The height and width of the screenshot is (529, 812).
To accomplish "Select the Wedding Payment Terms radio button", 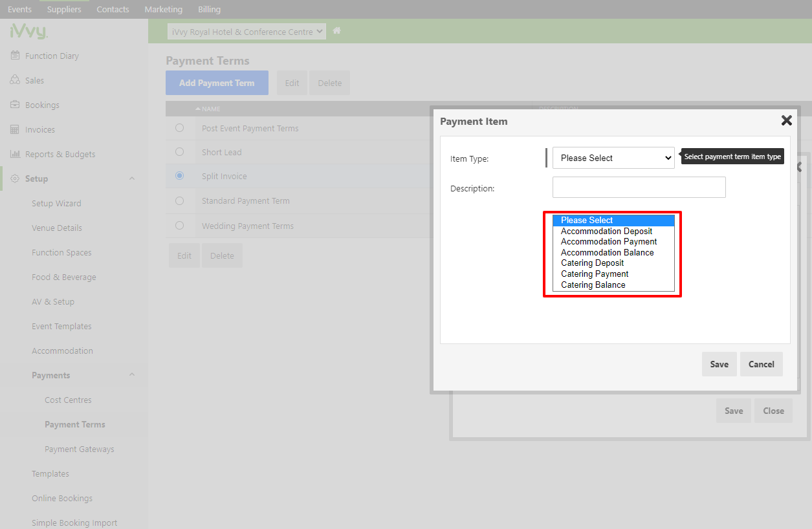I will (180, 225).
